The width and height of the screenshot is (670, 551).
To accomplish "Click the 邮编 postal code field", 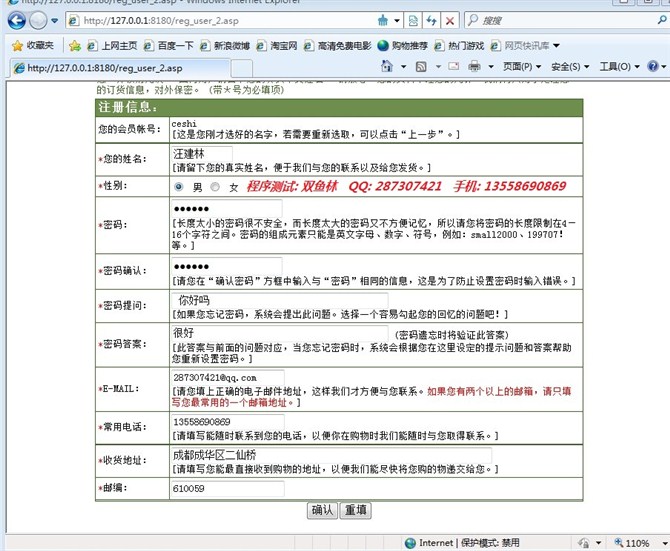I will pyautogui.click(x=228, y=489).
